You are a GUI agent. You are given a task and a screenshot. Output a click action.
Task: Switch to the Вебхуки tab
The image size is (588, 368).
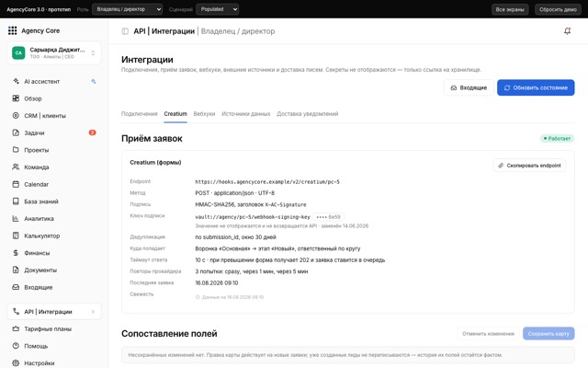point(204,114)
